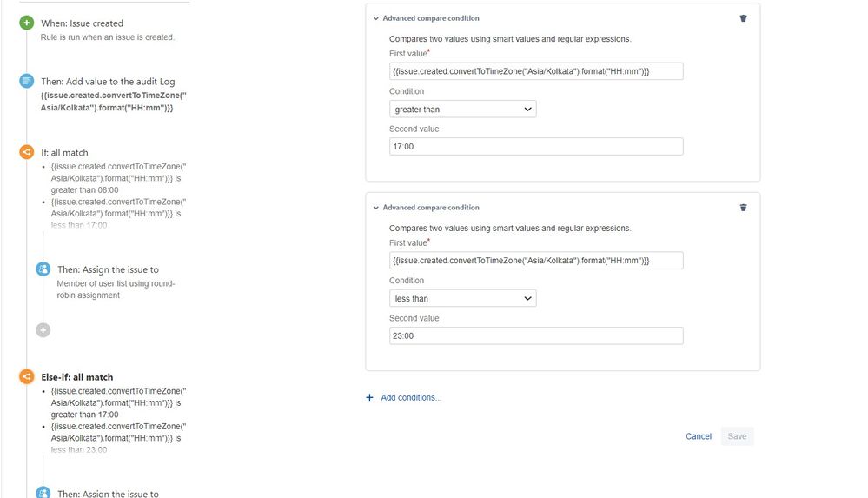Focus the Second value field containing 23:00
The image size is (868, 498).
[x=536, y=336]
